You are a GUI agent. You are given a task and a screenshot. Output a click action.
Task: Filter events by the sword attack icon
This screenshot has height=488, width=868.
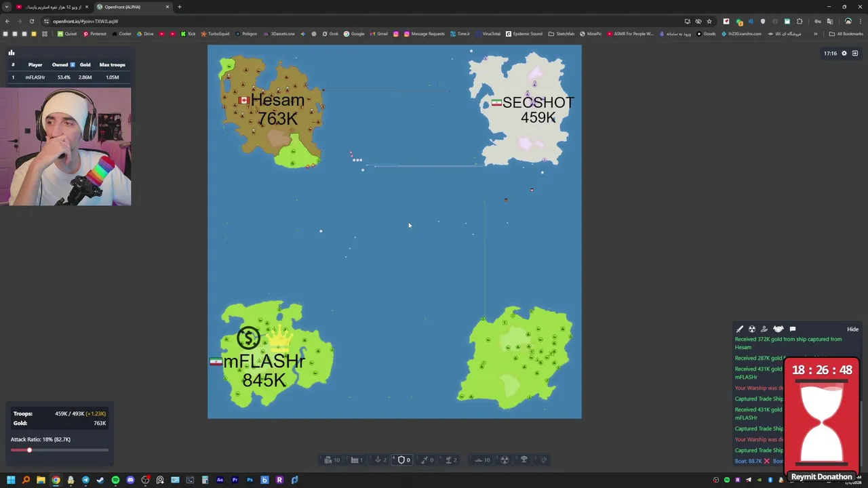click(x=740, y=329)
